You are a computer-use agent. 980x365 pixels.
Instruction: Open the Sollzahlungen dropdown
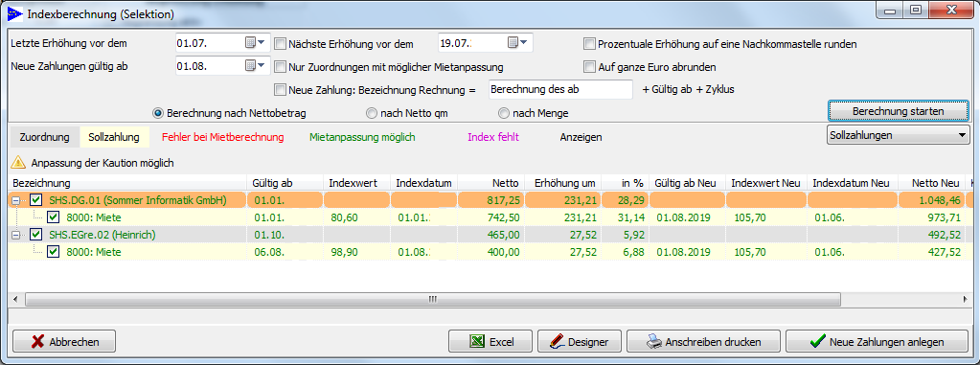(899, 135)
